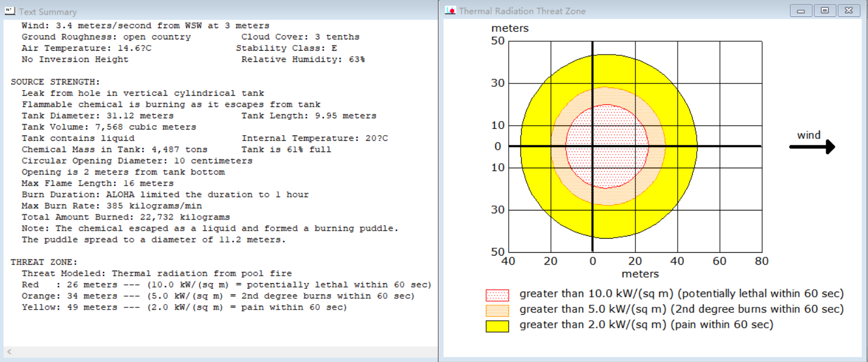868x362 pixels.
Task: Click 'Tank is 61% full' text
Action: pos(286,150)
